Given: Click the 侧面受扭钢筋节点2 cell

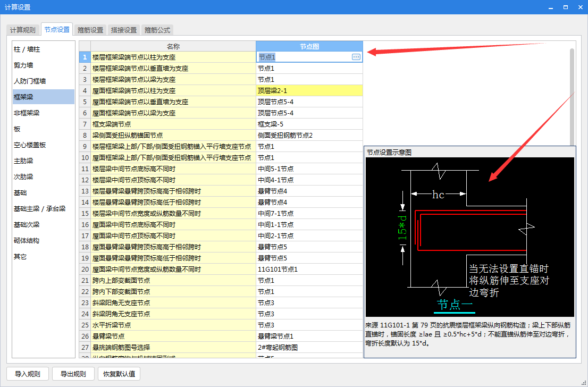Looking at the screenshot, I should (309, 136).
